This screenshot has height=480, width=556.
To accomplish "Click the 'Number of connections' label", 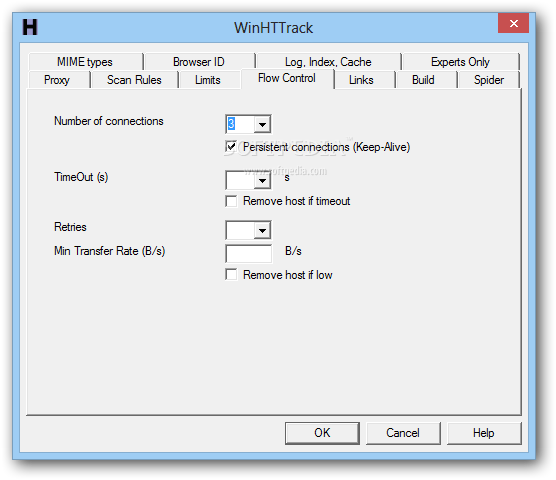I will tap(109, 121).
